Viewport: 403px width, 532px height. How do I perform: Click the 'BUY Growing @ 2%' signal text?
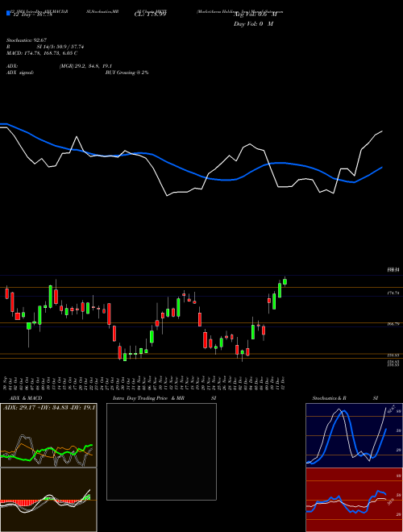[x=127, y=73]
